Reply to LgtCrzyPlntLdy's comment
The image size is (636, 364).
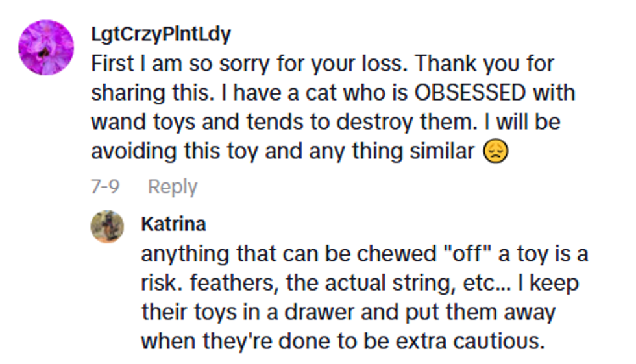click(x=172, y=187)
